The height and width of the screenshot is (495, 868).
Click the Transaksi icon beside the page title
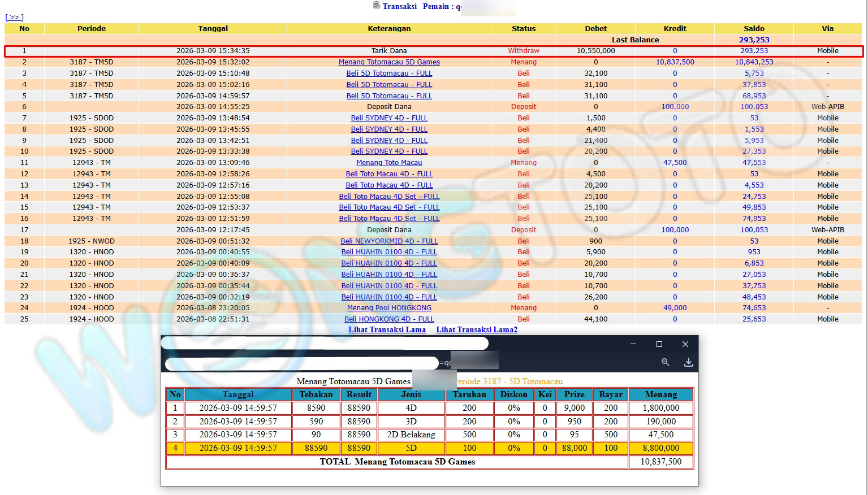(377, 6)
